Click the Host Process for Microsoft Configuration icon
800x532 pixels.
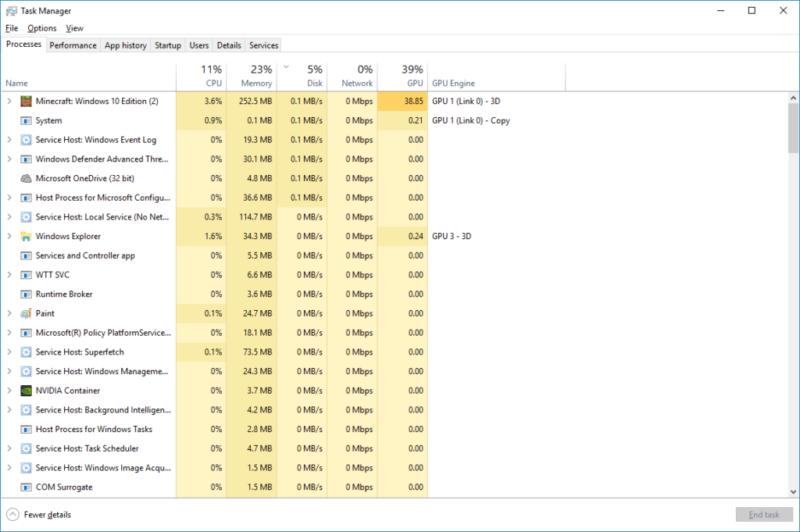pos(26,198)
